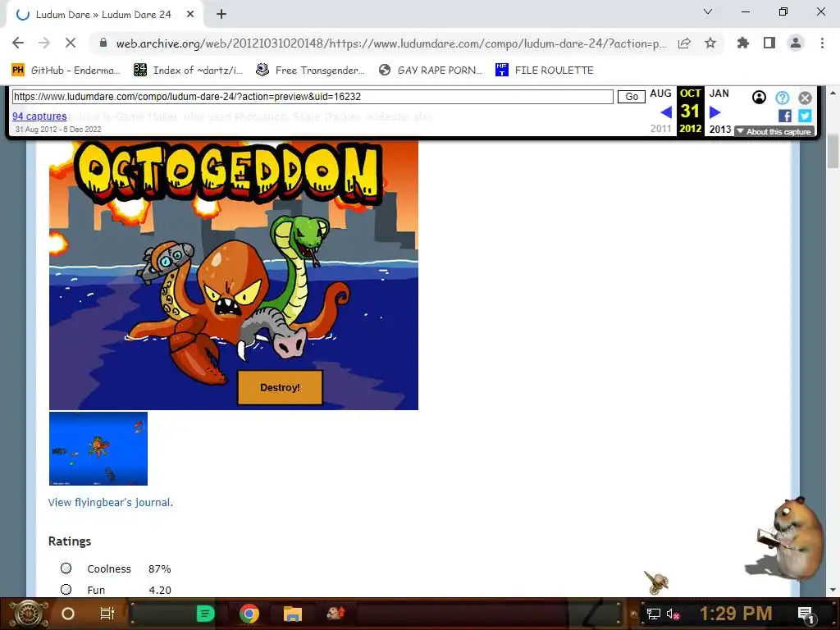Image resolution: width=840 pixels, height=630 pixels.
Task: Click the page scroll-down arrow
Action: coord(833,590)
